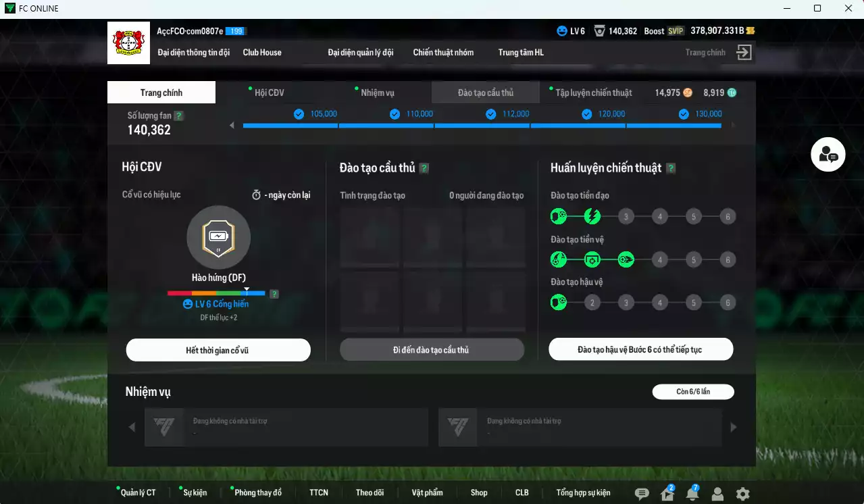Click the LV 6 smiley level icon
This screenshot has width=864, height=504.
click(x=562, y=31)
